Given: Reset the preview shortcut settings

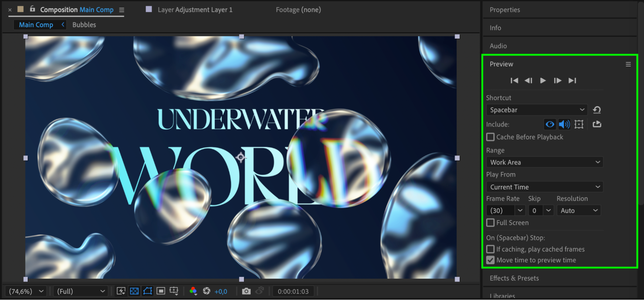Looking at the screenshot, I should [x=597, y=110].
